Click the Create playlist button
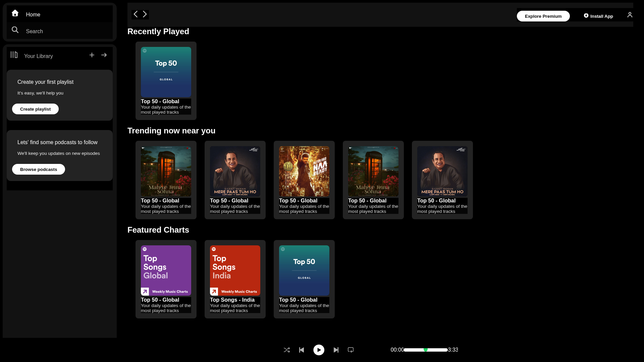The image size is (644, 362). pyautogui.click(x=35, y=109)
